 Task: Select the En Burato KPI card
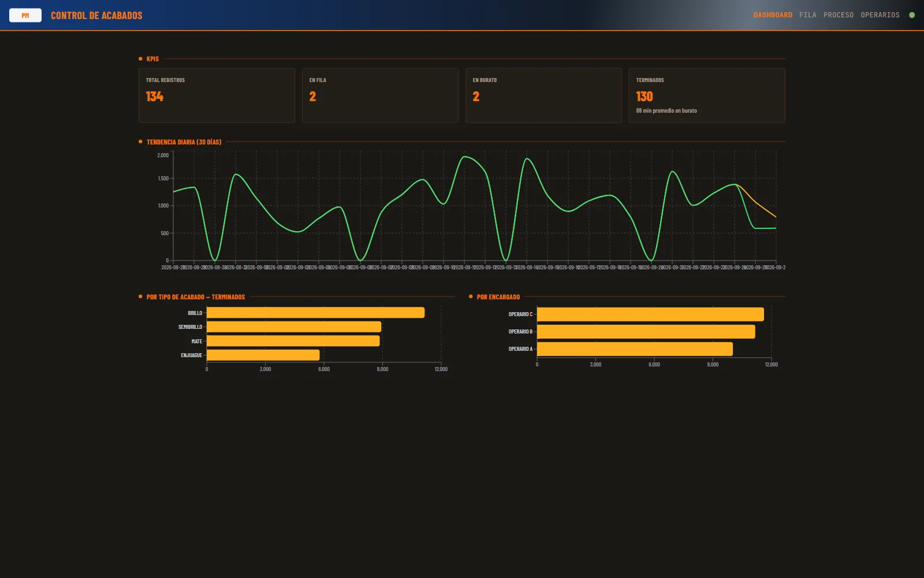543,95
